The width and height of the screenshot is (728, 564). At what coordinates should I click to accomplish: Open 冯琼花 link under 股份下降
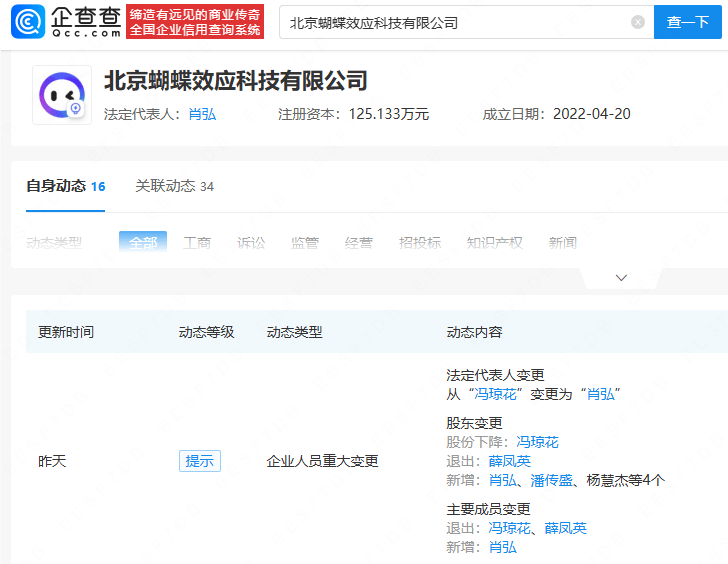(x=537, y=442)
